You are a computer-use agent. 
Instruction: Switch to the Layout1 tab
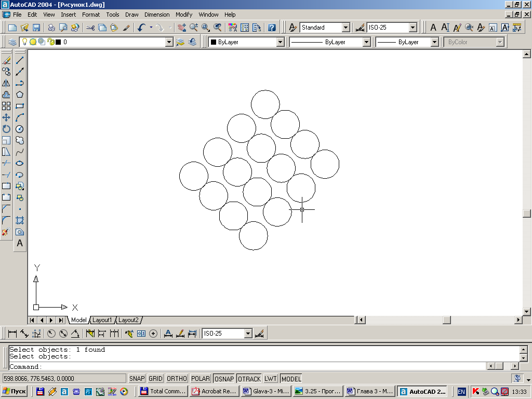coord(102,320)
